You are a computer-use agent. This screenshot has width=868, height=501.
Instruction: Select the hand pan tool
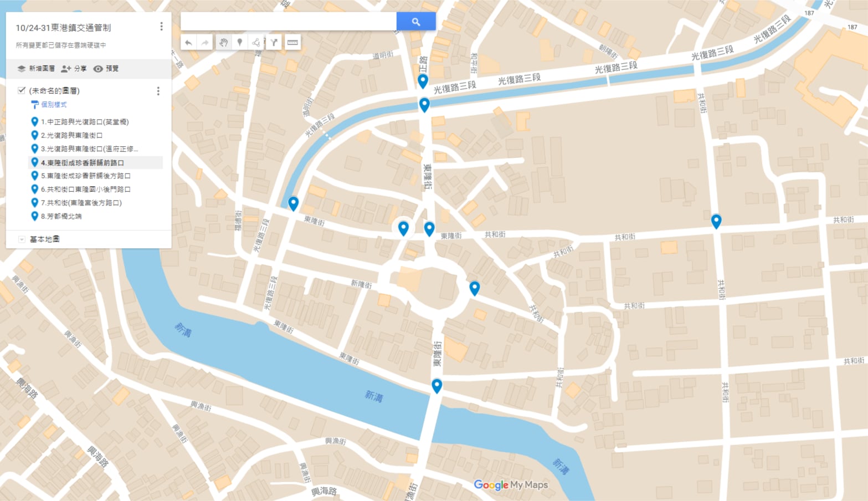click(223, 42)
